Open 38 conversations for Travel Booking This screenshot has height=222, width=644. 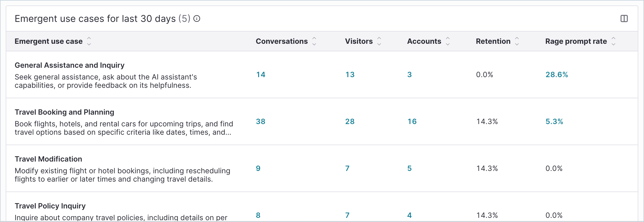261,121
